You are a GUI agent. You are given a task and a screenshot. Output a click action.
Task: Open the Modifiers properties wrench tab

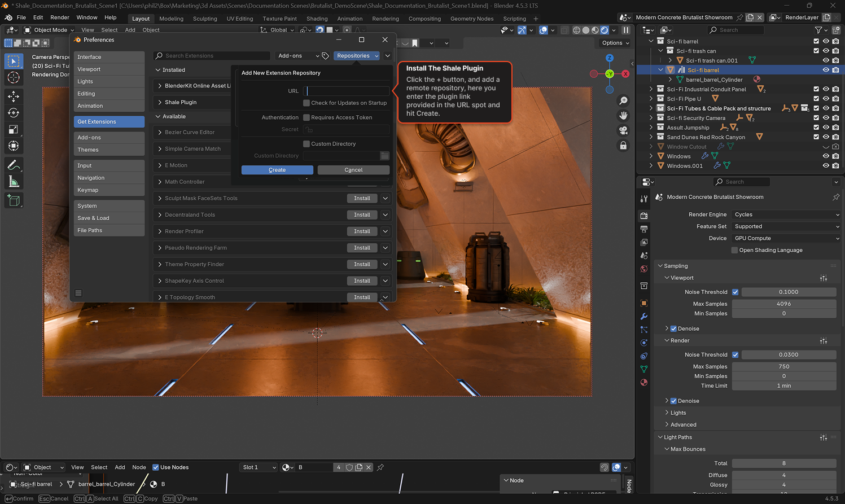click(x=644, y=316)
